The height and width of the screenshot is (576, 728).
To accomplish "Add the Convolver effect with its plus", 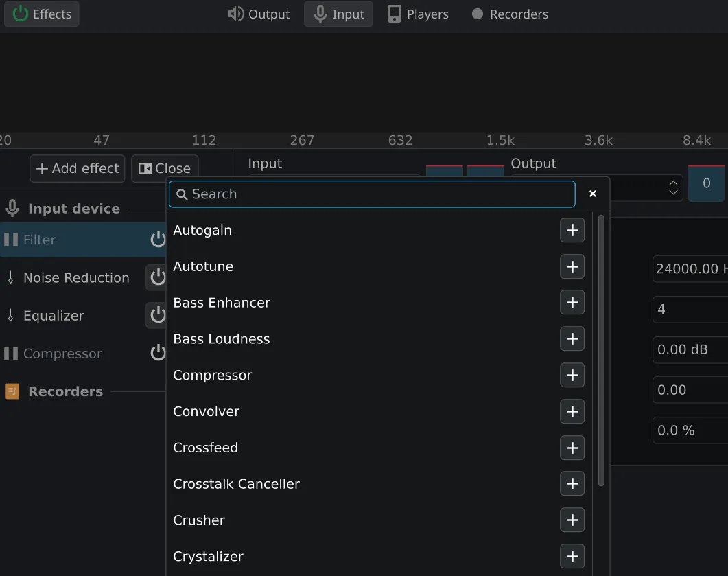I will pyautogui.click(x=572, y=411).
